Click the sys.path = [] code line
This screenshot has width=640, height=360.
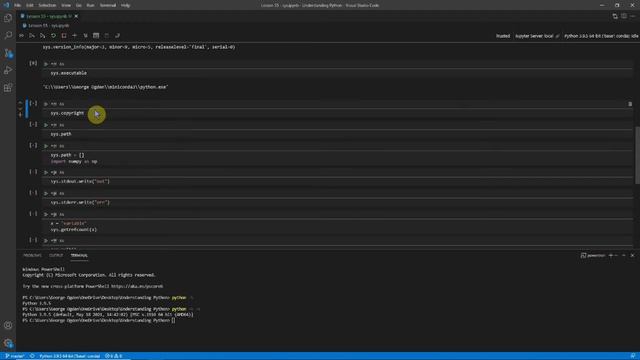coord(67,155)
